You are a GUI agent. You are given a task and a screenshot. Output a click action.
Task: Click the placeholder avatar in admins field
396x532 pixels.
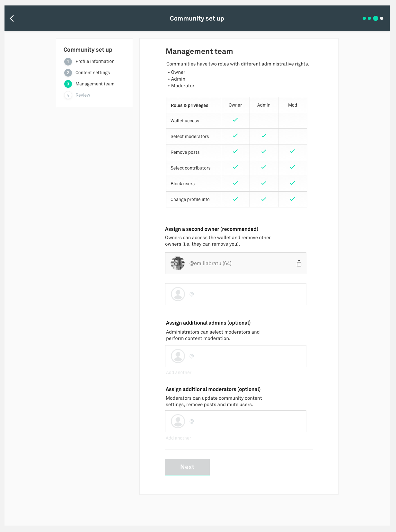178,356
